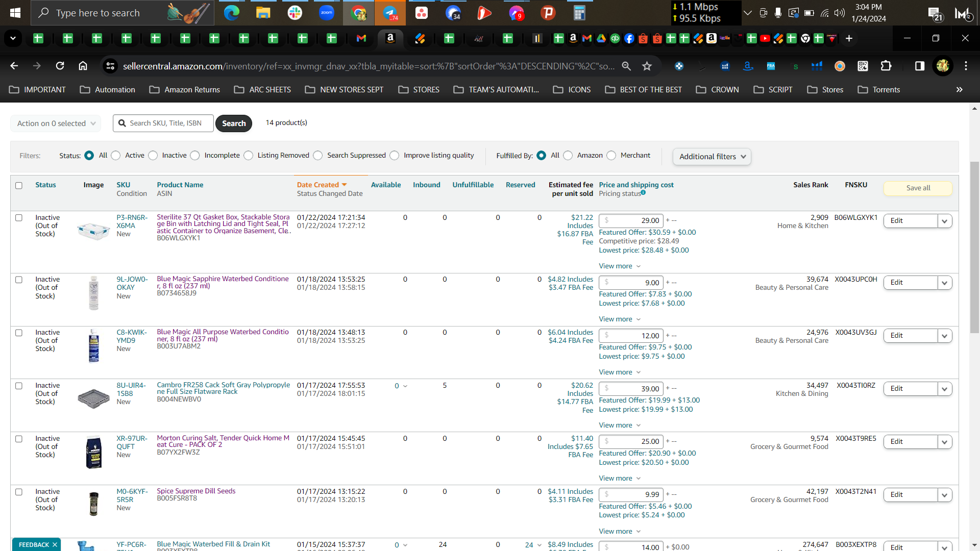
Task: Expand View more for Spice Supreme Dill Seeds
Action: click(x=620, y=532)
